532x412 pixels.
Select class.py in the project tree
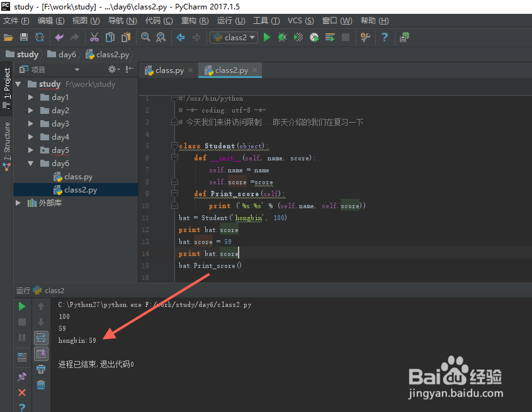(73, 177)
